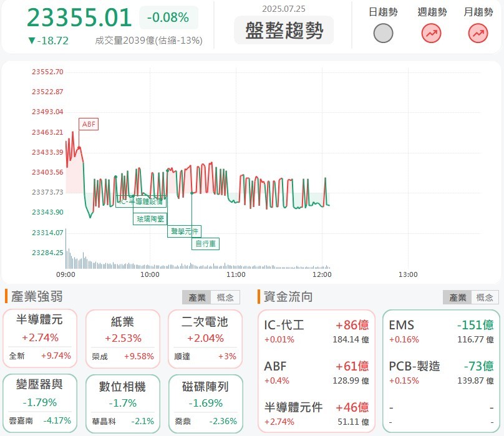504x436 pixels.
Task: Click the 玻璃陶瓷 chart marker
Action: [150, 219]
